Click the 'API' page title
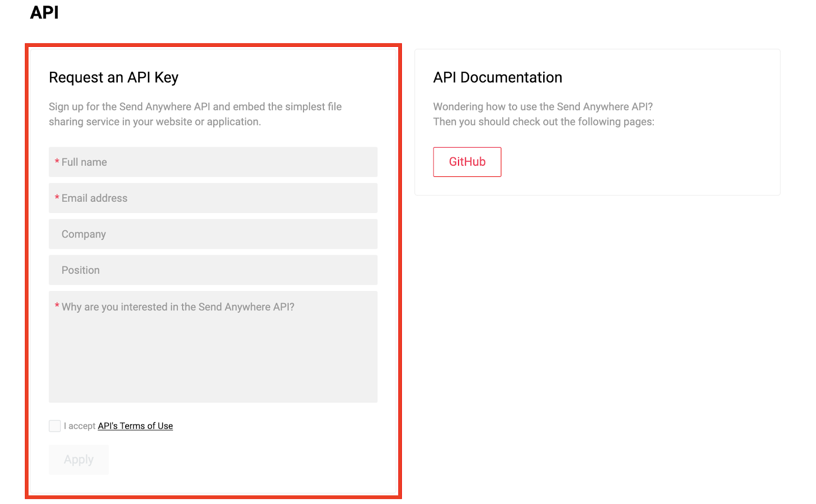This screenshot has height=504, width=816. [44, 12]
